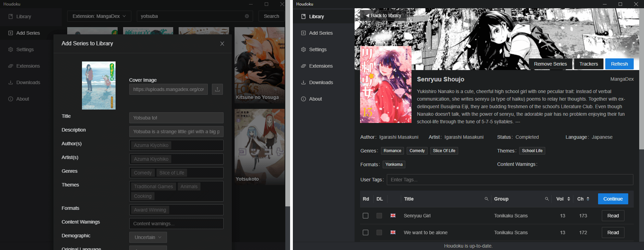Close the Add Series to Library dialog
The width and height of the screenshot is (644, 250).
(222, 44)
